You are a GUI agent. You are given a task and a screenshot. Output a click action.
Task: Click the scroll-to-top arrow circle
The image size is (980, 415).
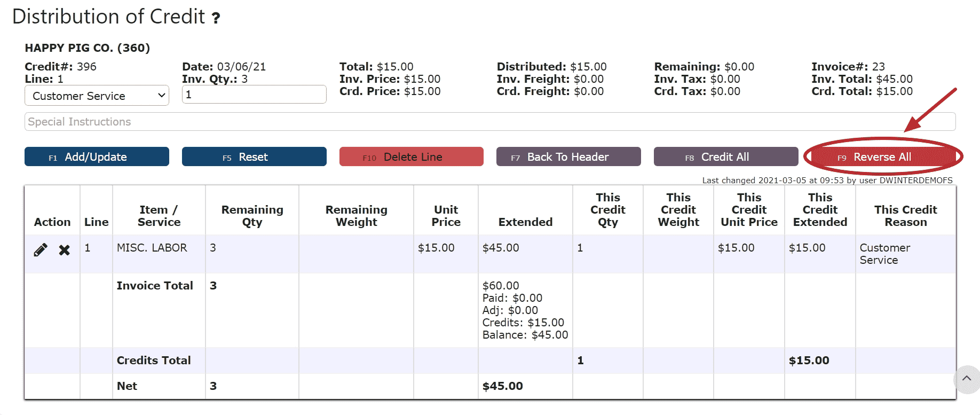click(x=966, y=379)
